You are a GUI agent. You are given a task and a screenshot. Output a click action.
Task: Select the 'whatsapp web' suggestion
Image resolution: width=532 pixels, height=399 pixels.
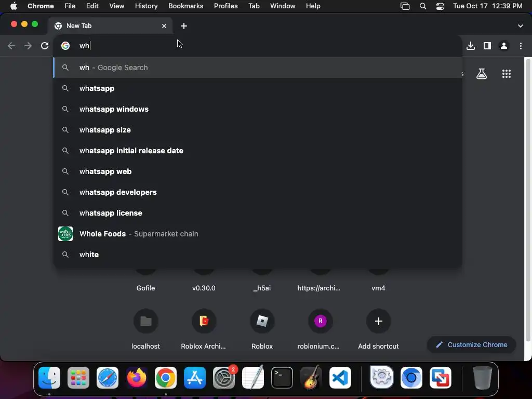[258, 171]
